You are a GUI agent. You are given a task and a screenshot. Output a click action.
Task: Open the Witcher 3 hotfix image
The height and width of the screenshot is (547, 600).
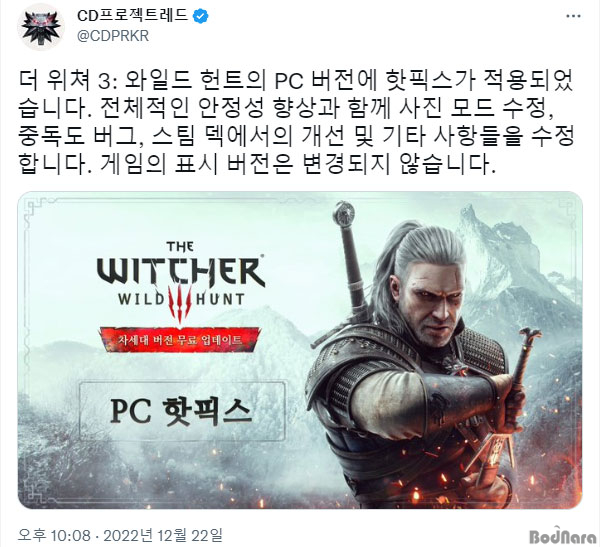tap(300, 350)
